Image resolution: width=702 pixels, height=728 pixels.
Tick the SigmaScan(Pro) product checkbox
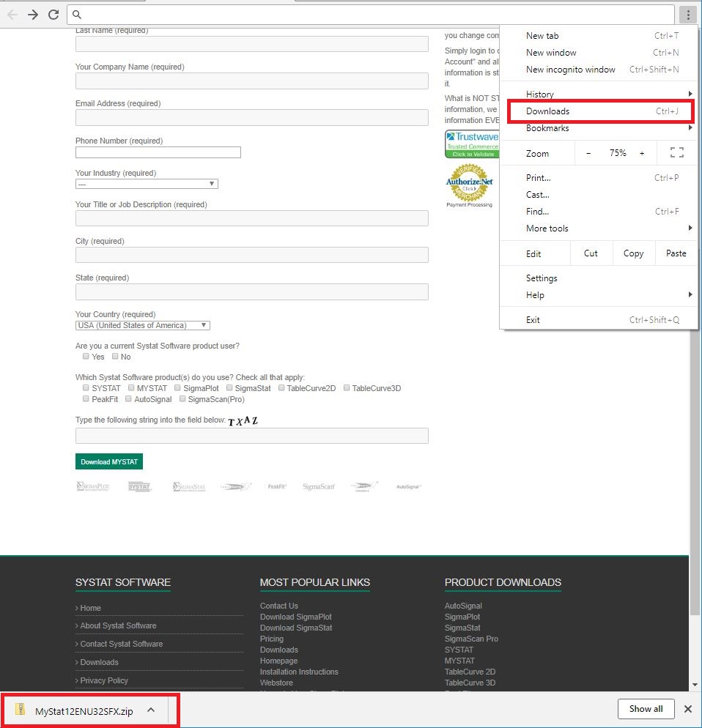(x=182, y=399)
